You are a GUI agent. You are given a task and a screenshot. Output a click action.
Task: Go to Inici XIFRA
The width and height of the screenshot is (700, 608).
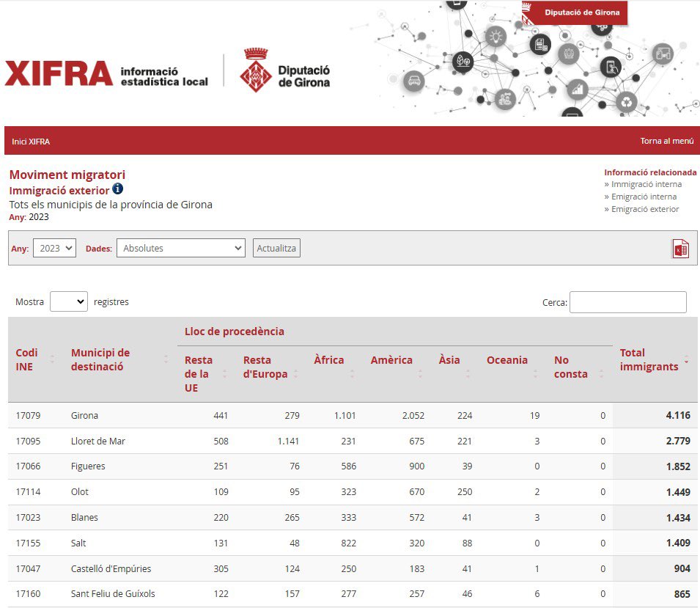[31, 142]
